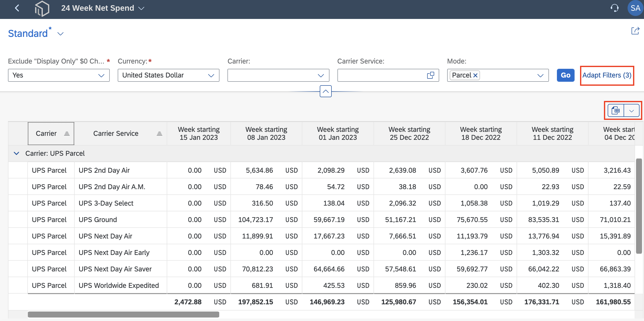Screen dimensions: 644x321
Task: Click the 51,167.21 UPS Ground value
Action: (x=400, y=220)
